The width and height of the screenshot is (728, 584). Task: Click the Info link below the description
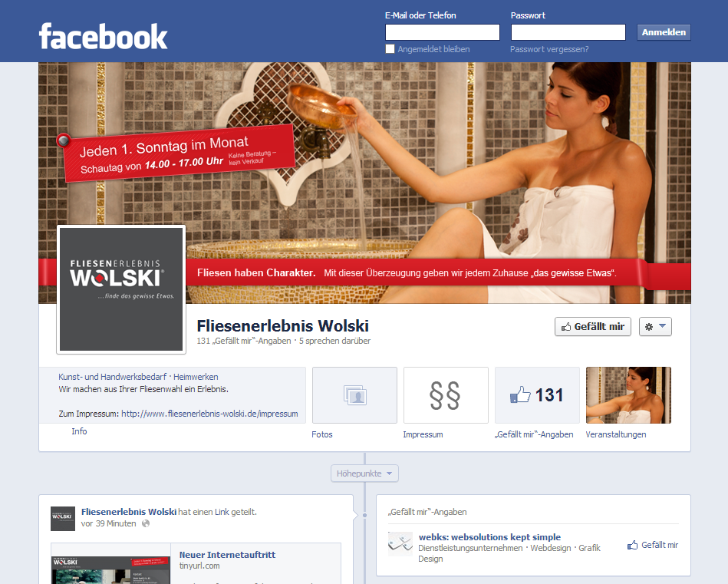coord(79,431)
